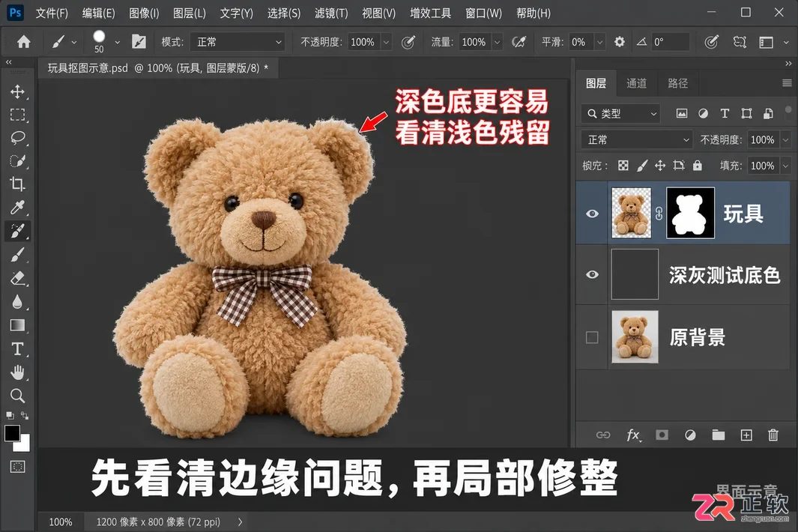The image size is (798, 532).
Task: Add a layer style with fx icon
Action: click(x=633, y=435)
